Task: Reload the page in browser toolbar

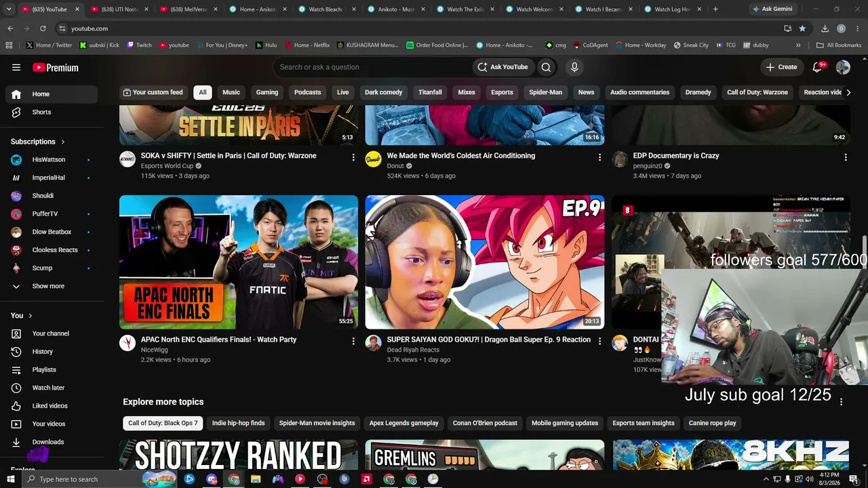Action: coord(43,28)
